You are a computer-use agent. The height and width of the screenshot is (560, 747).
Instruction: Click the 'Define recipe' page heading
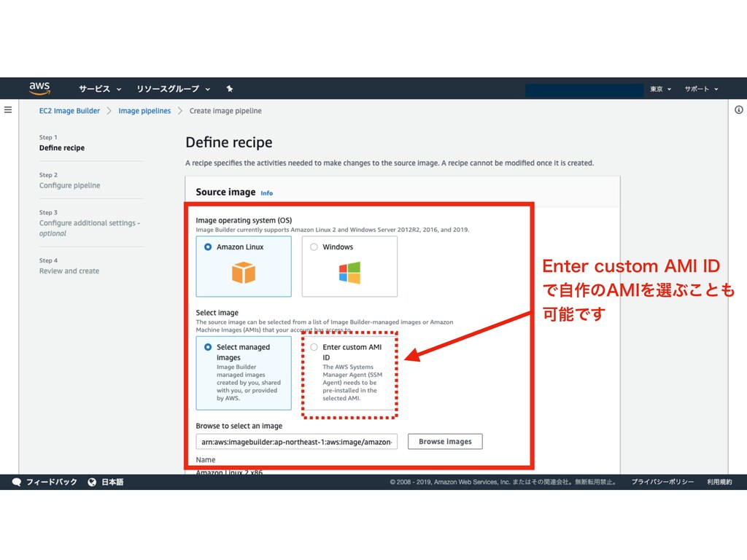(229, 142)
